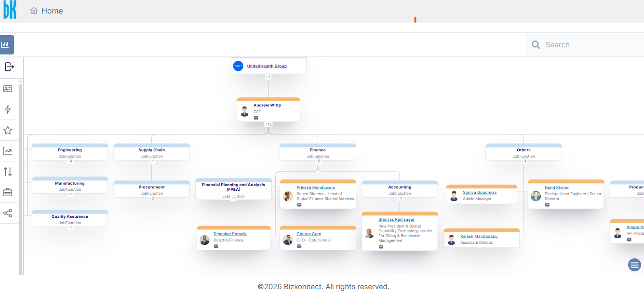Open Chetan Garg profile link
644x294 pixels.
[309, 234]
